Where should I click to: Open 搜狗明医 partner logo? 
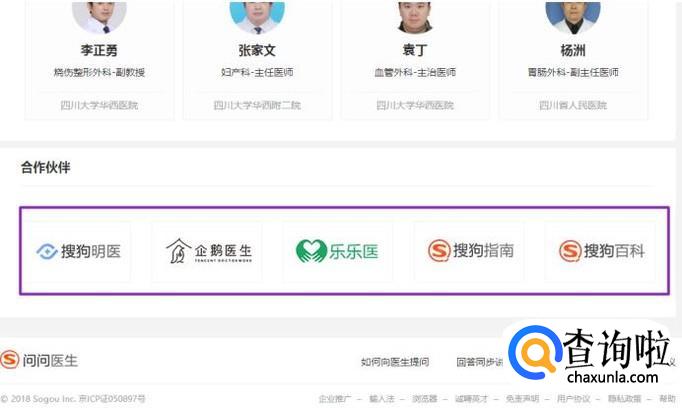coord(80,251)
